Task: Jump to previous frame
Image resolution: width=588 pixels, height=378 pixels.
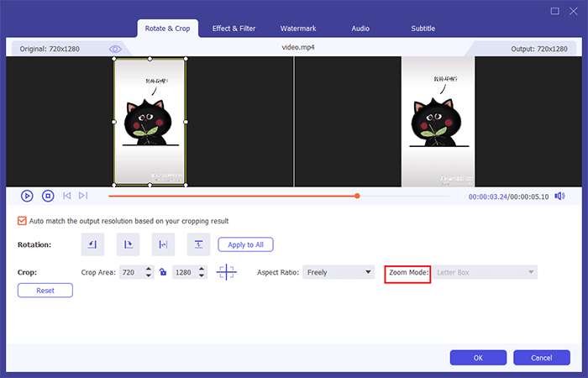Action: (66, 196)
